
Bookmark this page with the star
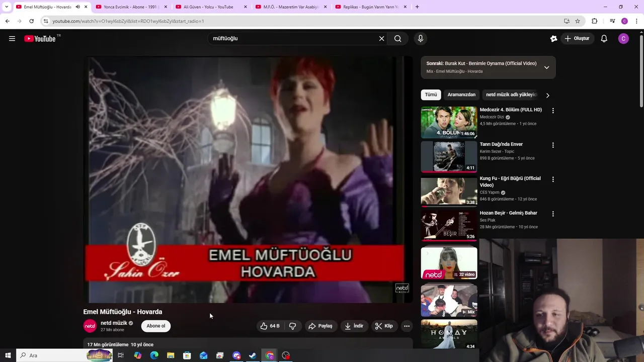(x=578, y=21)
